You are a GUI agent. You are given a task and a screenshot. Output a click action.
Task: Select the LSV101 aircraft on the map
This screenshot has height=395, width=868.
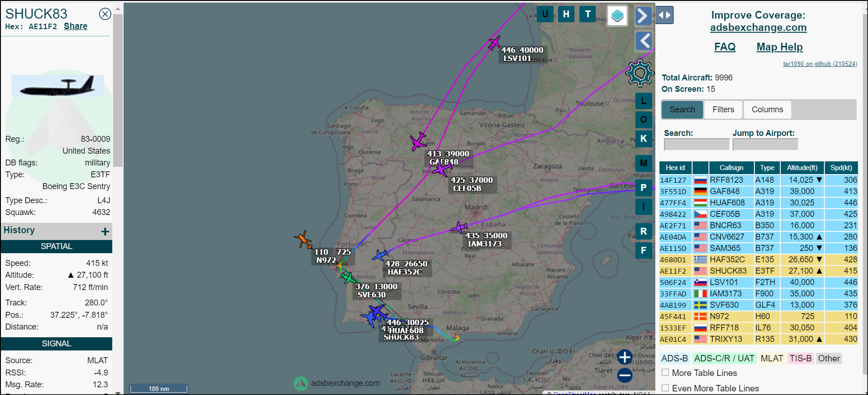[494, 43]
